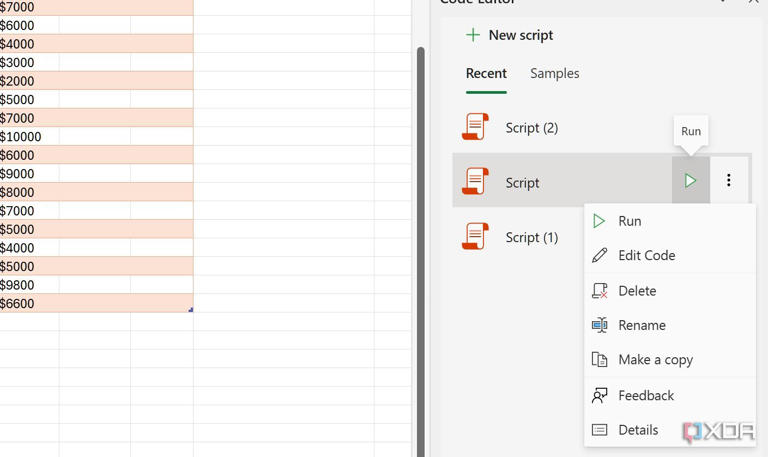Select the cell containing $9800
768x457 pixels.
(x=29, y=285)
